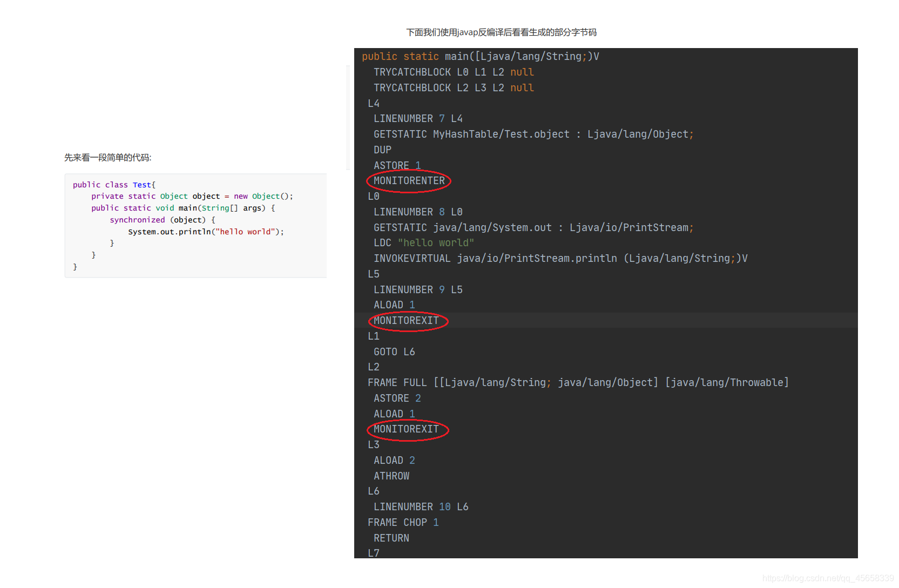Image resolution: width=899 pixels, height=588 pixels.
Task: Click the 'DUP' instruction
Action: (382, 150)
